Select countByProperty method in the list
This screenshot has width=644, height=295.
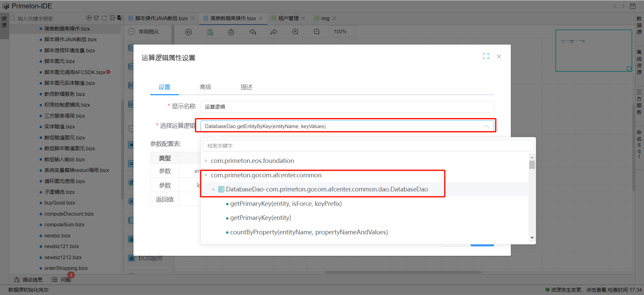309,232
